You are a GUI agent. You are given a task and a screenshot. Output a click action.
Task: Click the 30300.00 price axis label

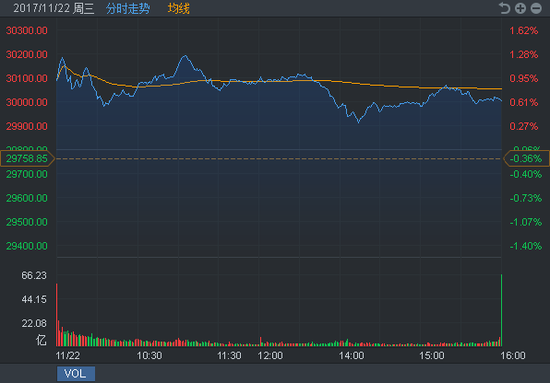click(x=27, y=31)
